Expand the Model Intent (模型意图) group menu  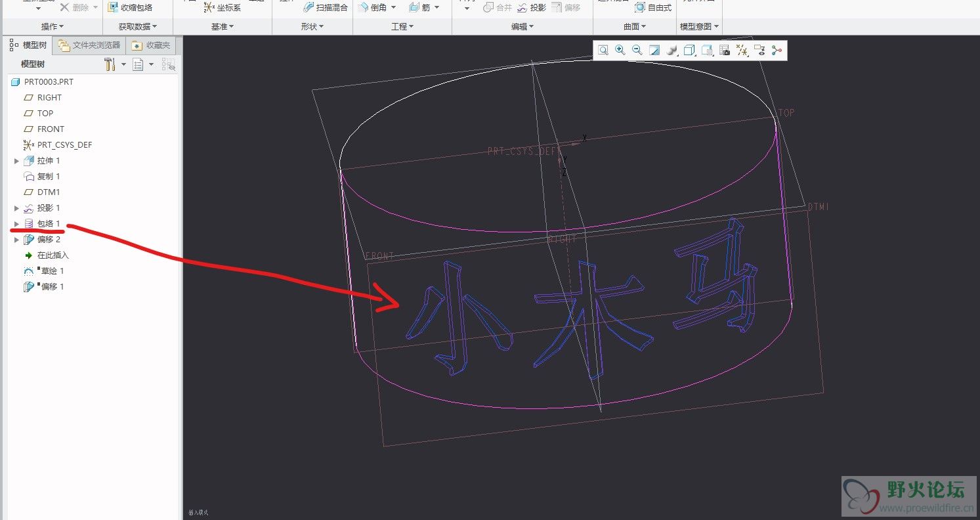coord(700,26)
